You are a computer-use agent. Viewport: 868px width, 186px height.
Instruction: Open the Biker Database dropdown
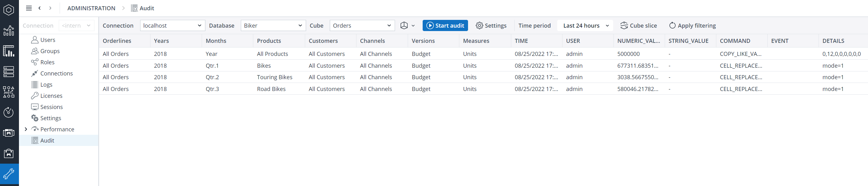(x=273, y=25)
